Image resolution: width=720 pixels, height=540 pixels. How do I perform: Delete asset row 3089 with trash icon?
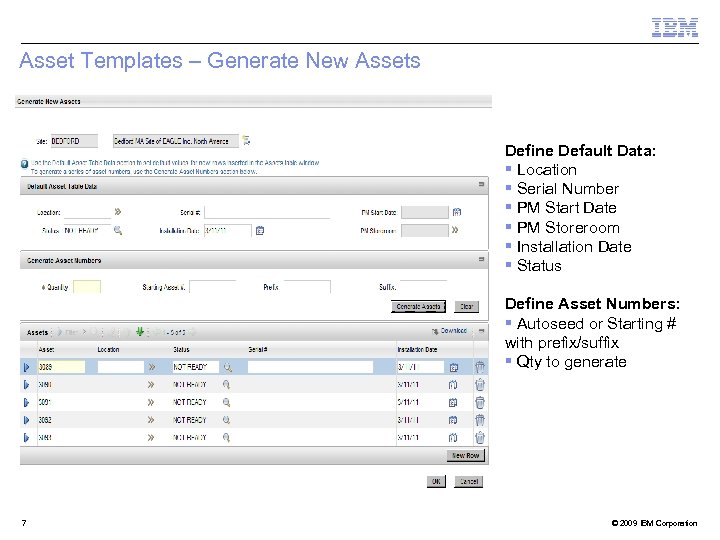(x=480, y=367)
